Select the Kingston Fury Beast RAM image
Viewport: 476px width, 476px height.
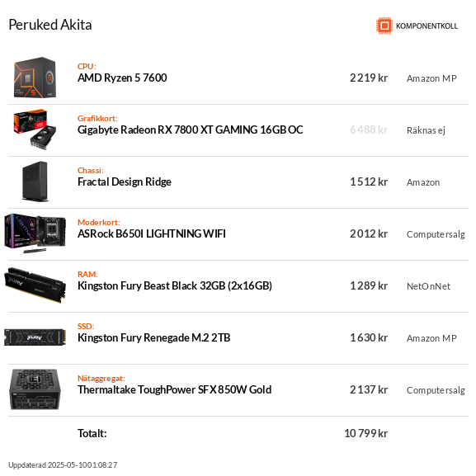[x=35, y=285]
